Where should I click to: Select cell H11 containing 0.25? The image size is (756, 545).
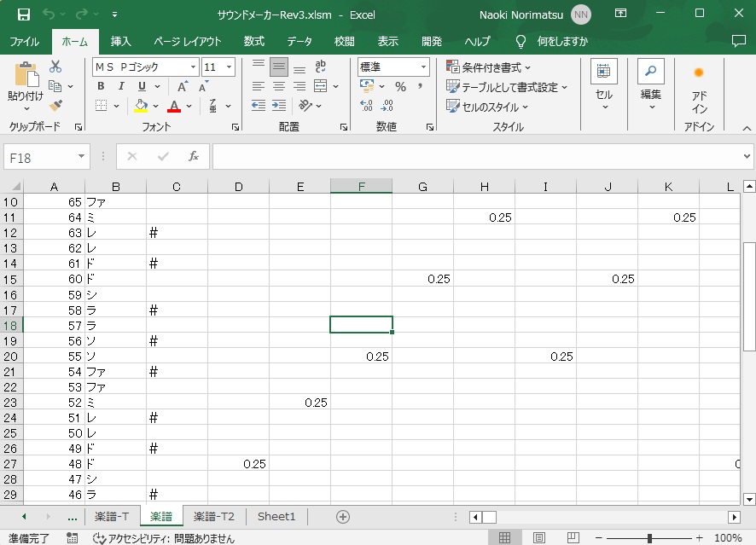(x=484, y=217)
